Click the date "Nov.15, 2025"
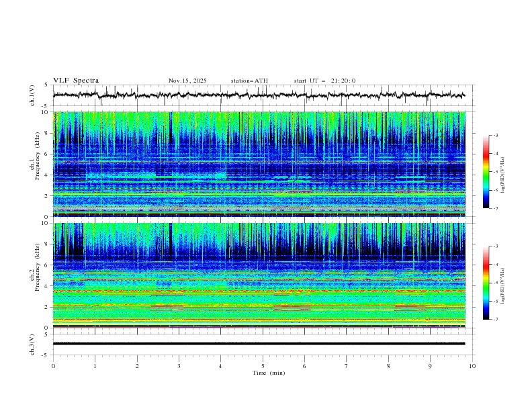Viewport: 532px width, 411px height. click(x=187, y=81)
